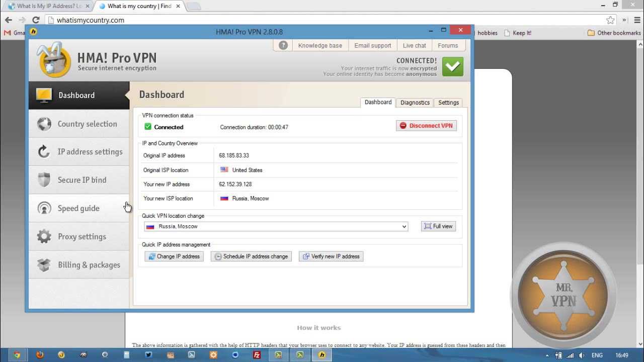Switch to the Dashboard tab
The image size is (644, 362).
[378, 102]
